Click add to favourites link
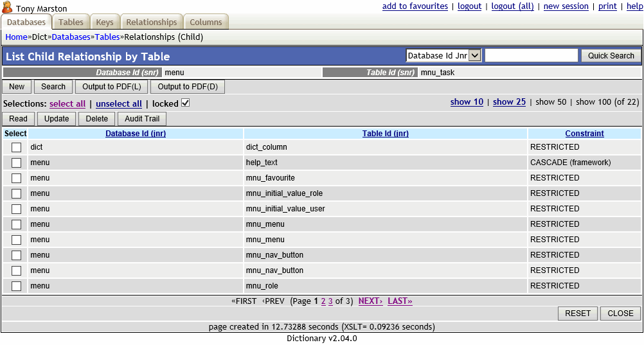The height and width of the screenshot is (345, 644). [x=415, y=6]
